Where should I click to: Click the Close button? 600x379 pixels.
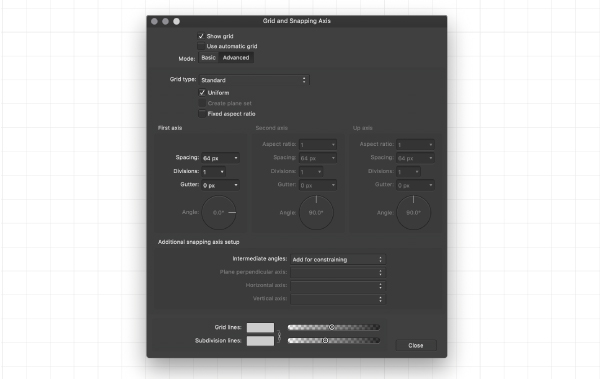pos(416,345)
